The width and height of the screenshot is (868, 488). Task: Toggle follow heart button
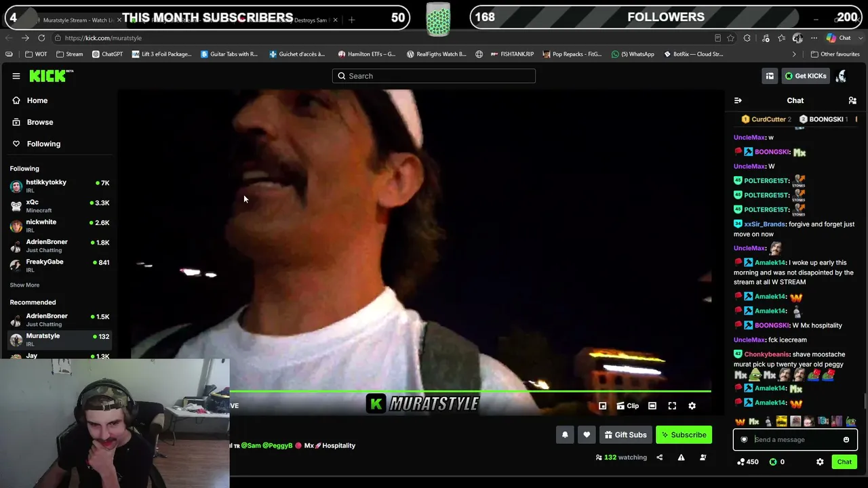coord(587,435)
